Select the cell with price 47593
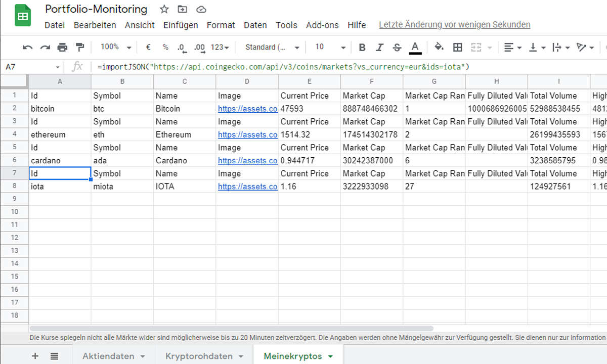The height and width of the screenshot is (364, 607). [309, 109]
